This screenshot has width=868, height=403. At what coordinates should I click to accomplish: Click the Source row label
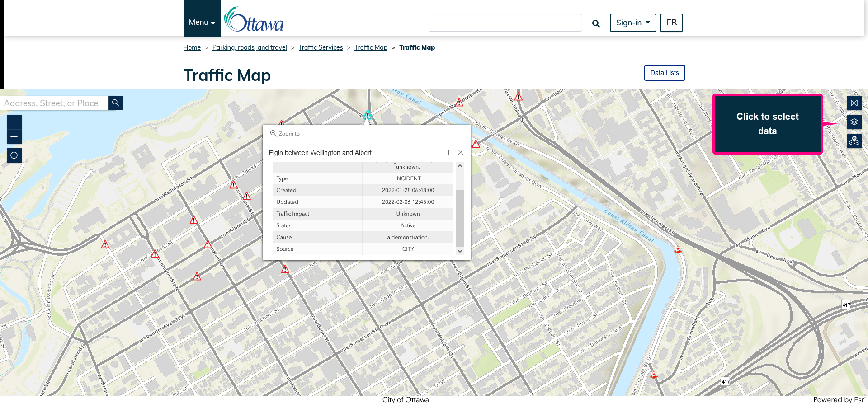pos(285,249)
